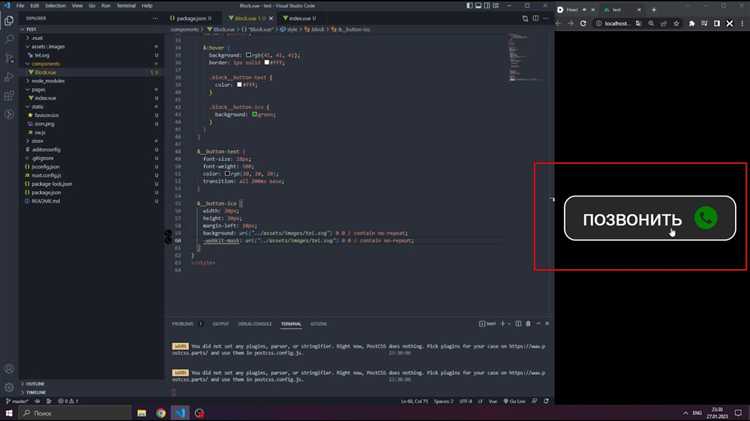750x421 pixels.
Task: Click the Accounts icon in activity bar
Action: tap(8, 367)
